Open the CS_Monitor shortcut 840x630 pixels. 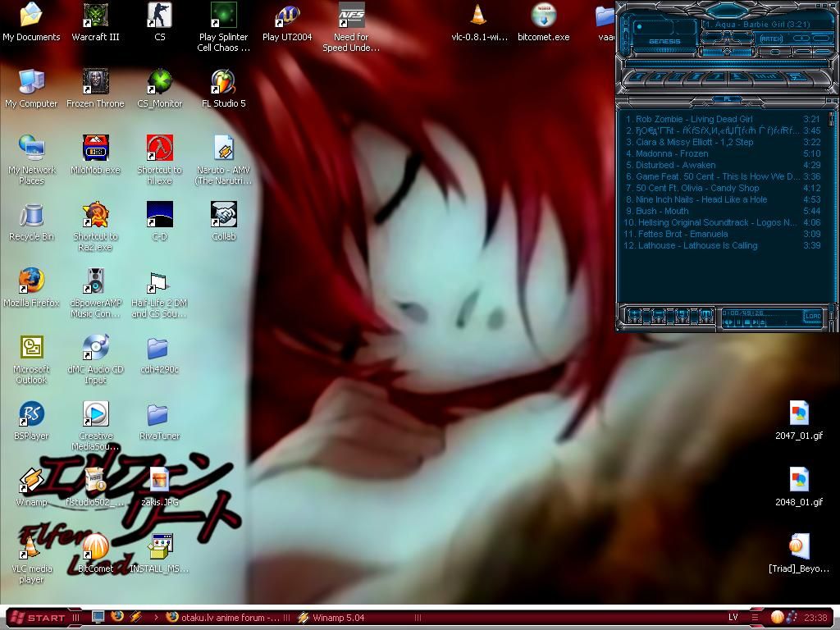click(x=160, y=89)
